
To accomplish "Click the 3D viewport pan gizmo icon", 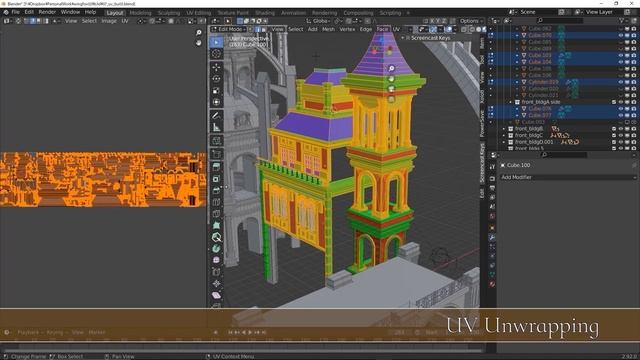I will point(391,79).
